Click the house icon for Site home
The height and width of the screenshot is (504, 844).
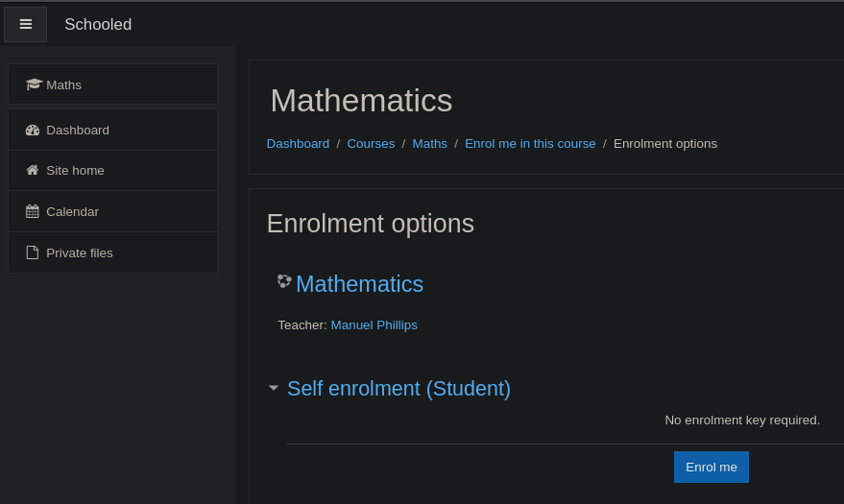[x=33, y=170]
